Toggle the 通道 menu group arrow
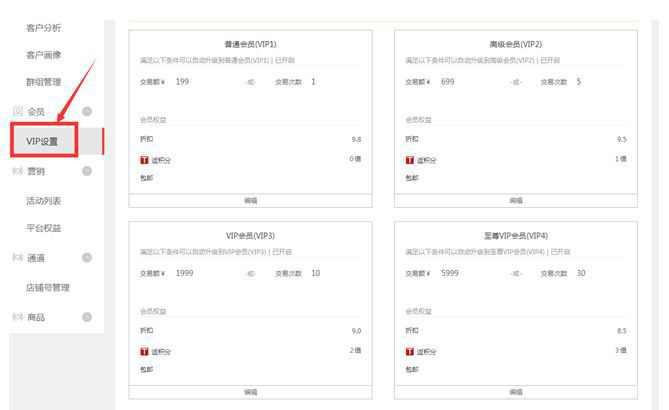 pyautogui.click(x=87, y=258)
